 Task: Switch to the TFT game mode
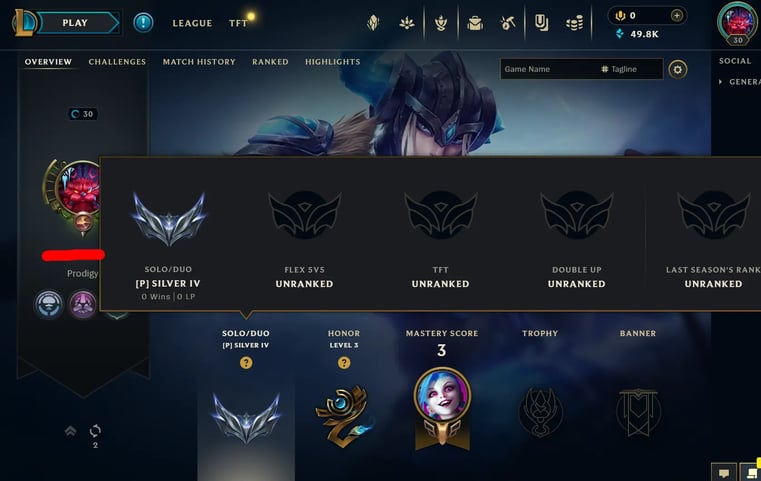238,23
